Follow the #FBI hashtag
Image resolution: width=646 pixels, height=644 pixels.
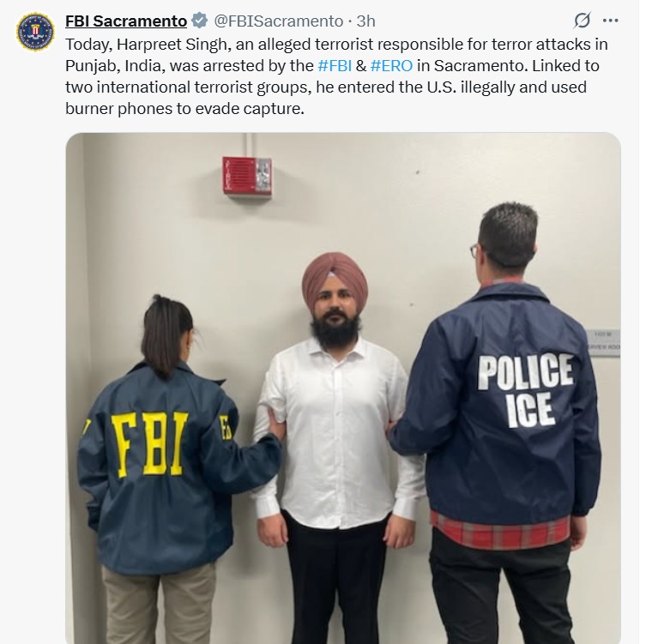[x=335, y=66]
